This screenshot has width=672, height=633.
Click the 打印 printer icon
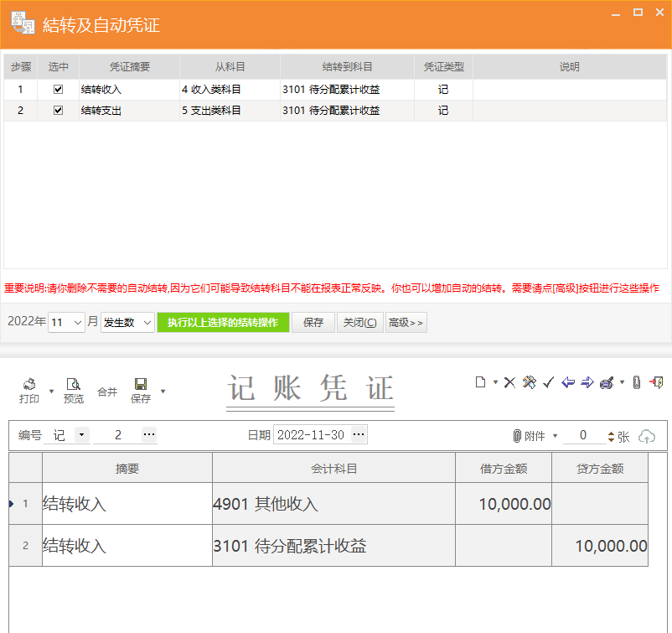(29, 383)
